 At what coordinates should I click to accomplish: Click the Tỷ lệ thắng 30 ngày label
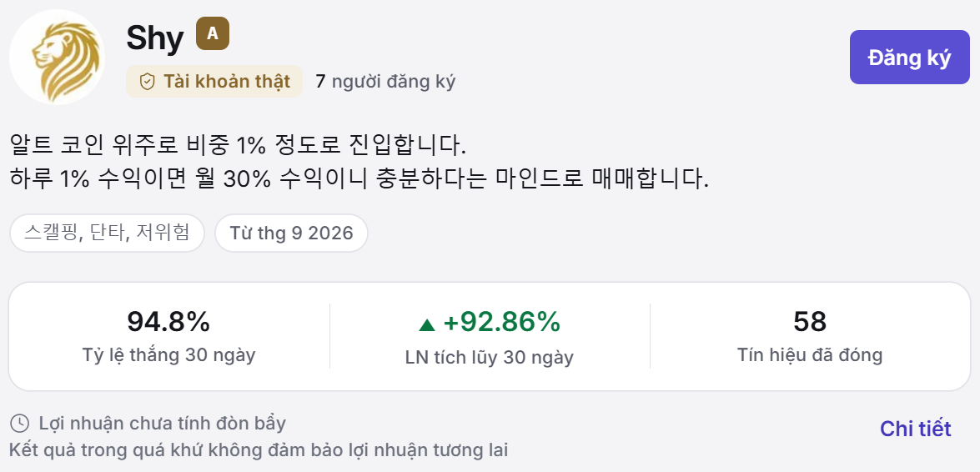point(168,355)
